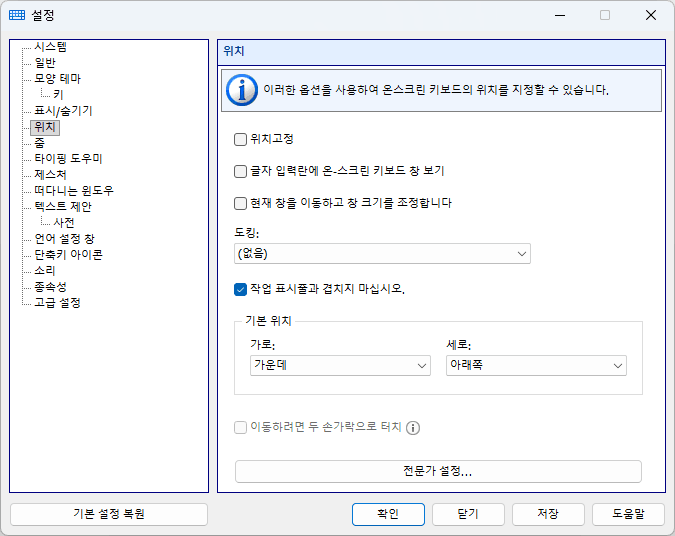Open 텍스트 제안 settings
This screenshot has height=536, width=675.
click(63, 207)
